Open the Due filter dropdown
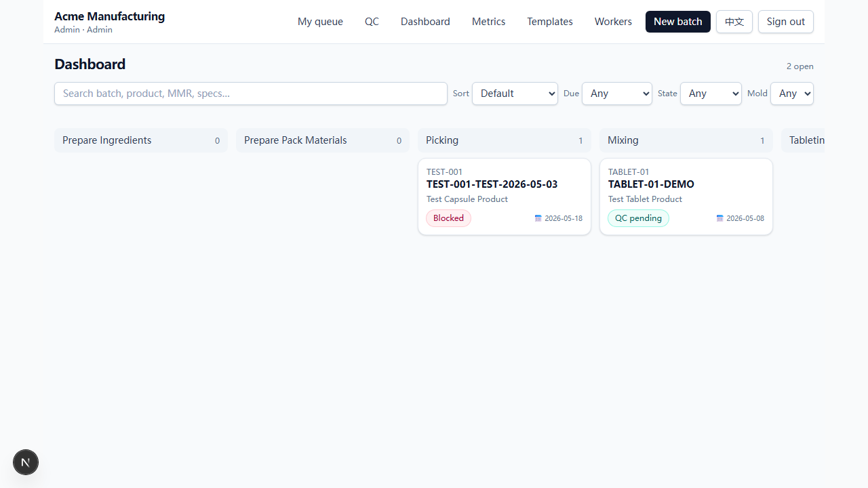Viewport: 868px width, 488px height. pos(616,94)
